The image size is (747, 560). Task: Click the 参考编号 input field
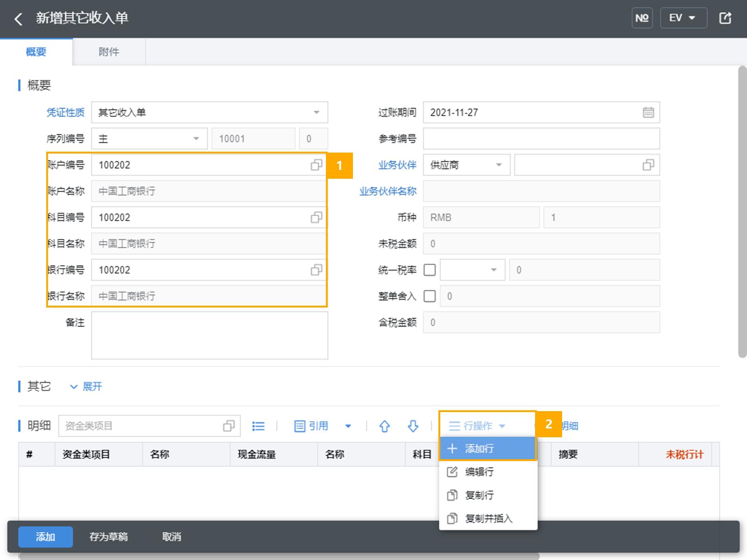(x=541, y=139)
